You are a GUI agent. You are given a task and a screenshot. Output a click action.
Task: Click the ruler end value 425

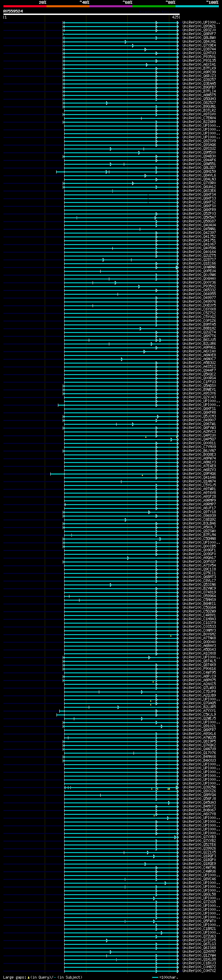(x=175, y=17)
